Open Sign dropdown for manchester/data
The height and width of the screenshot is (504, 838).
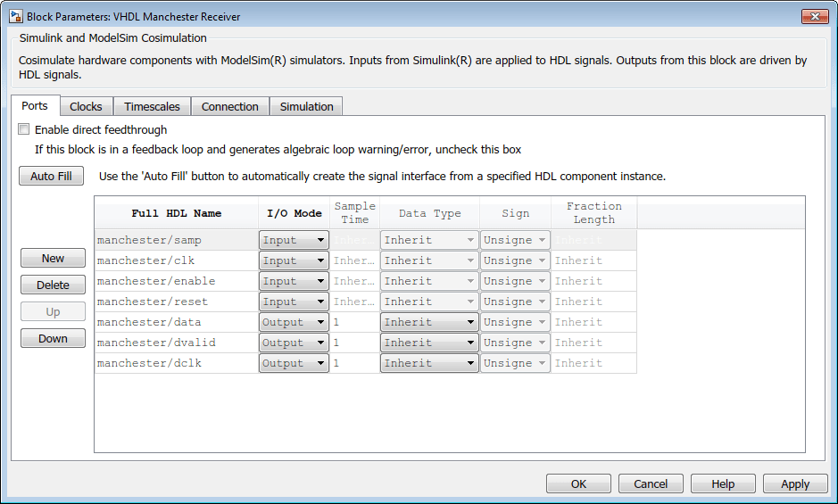(x=515, y=322)
